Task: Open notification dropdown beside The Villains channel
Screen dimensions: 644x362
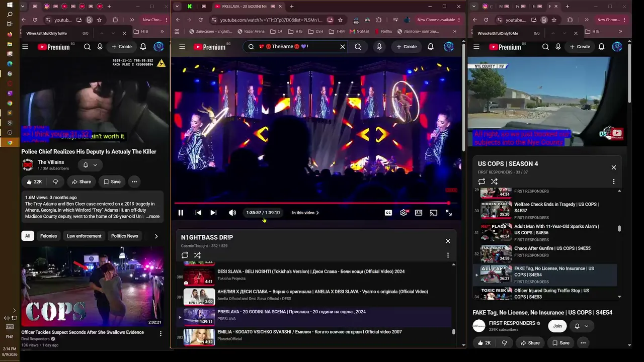Action: (x=90, y=165)
